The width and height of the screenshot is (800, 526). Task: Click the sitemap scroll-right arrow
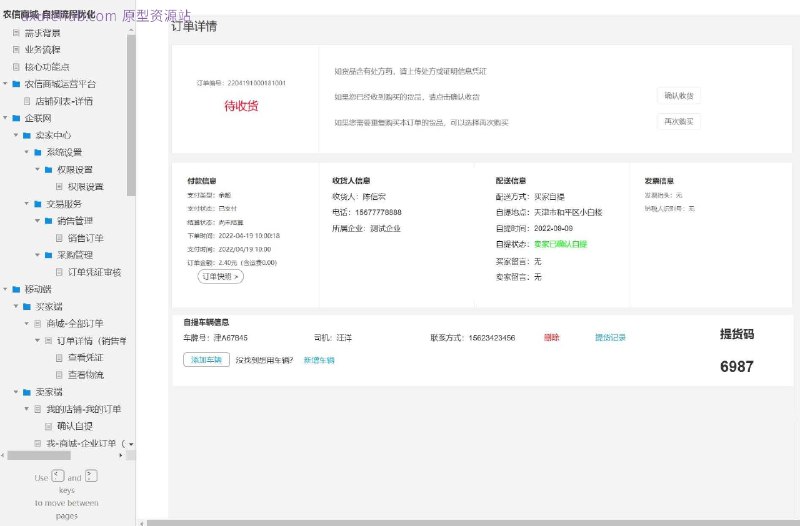coord(120,456)
